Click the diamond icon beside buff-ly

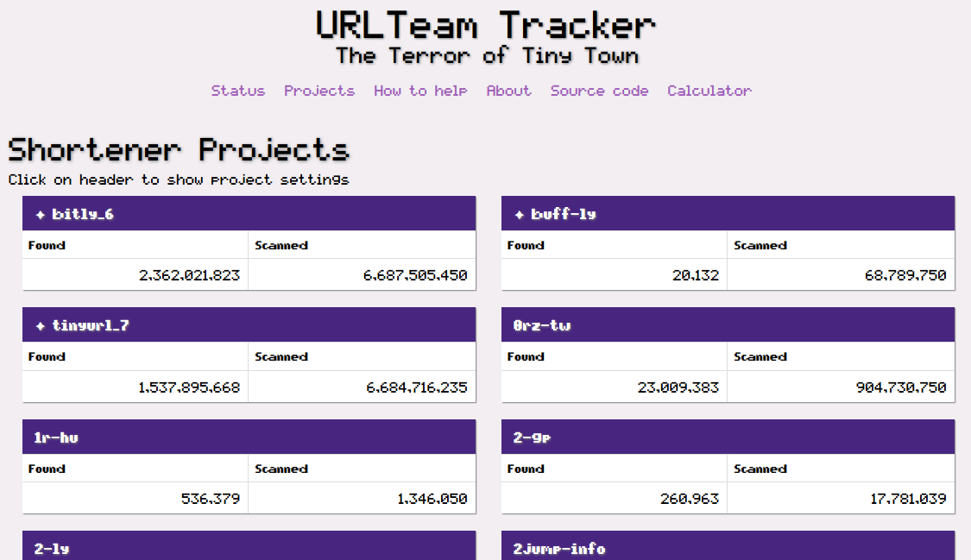[520, 215]
